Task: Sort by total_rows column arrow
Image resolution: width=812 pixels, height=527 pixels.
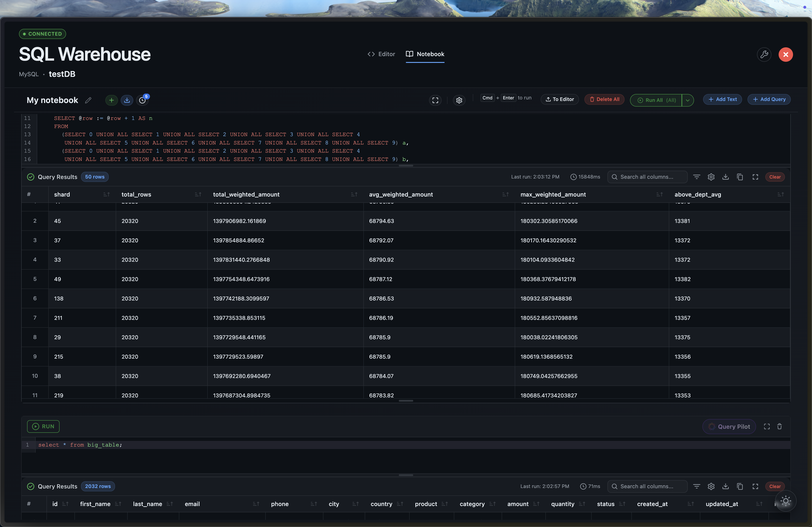Action: (198, 195)
